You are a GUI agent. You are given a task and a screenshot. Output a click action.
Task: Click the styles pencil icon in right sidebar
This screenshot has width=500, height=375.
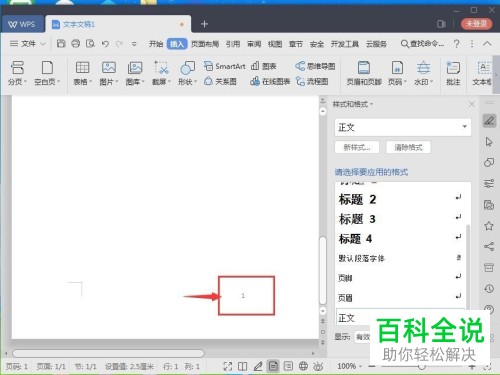pos(489,121)
